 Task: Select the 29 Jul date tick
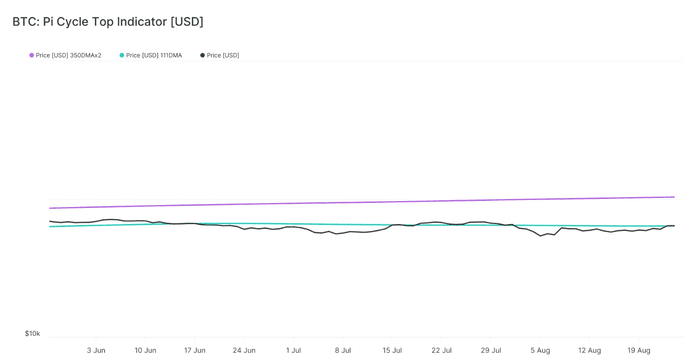tap(491, 351)
